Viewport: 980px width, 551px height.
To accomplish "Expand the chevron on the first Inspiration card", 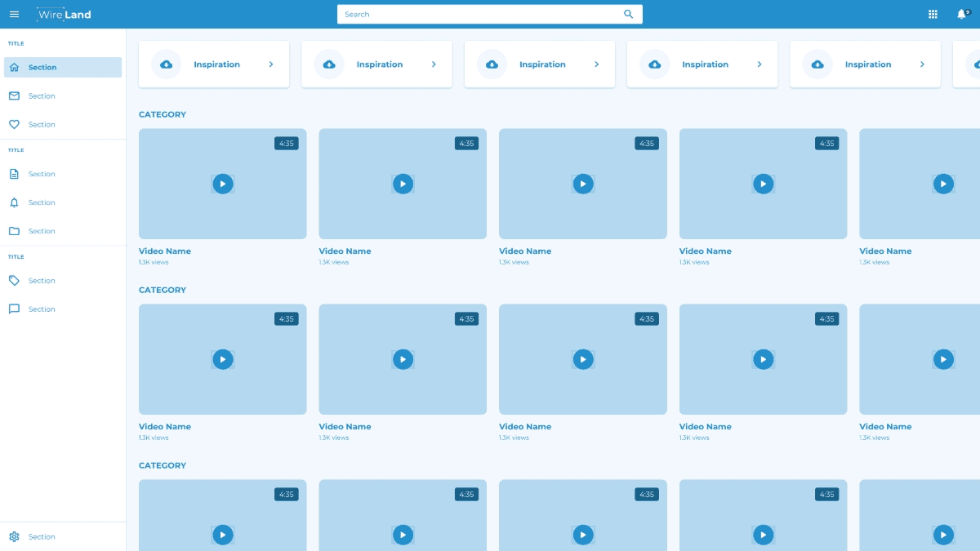I will tap(271, 64).
